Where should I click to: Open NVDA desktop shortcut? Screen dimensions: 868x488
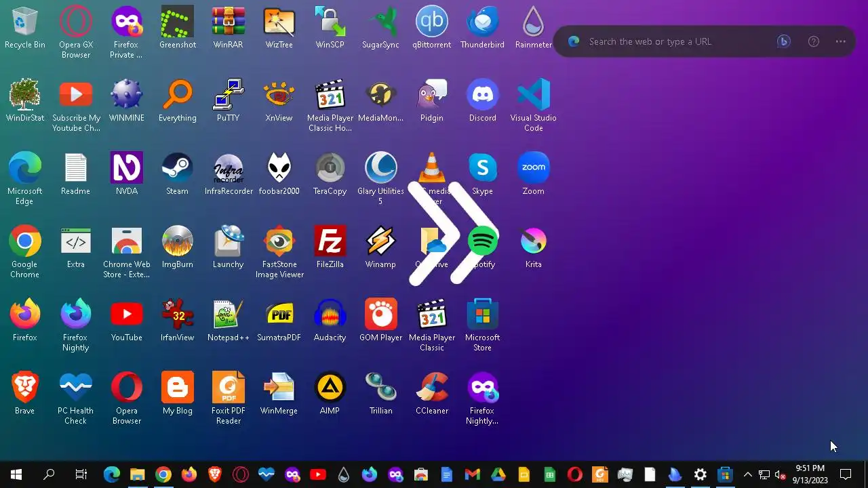click(x=126, y=175)
